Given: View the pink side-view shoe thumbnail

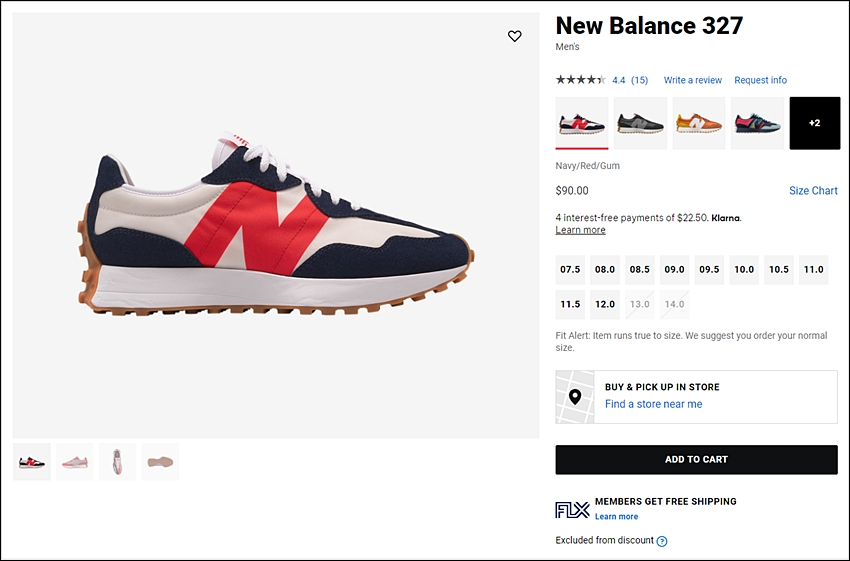Looking at the screenshot, I should 75,462.
